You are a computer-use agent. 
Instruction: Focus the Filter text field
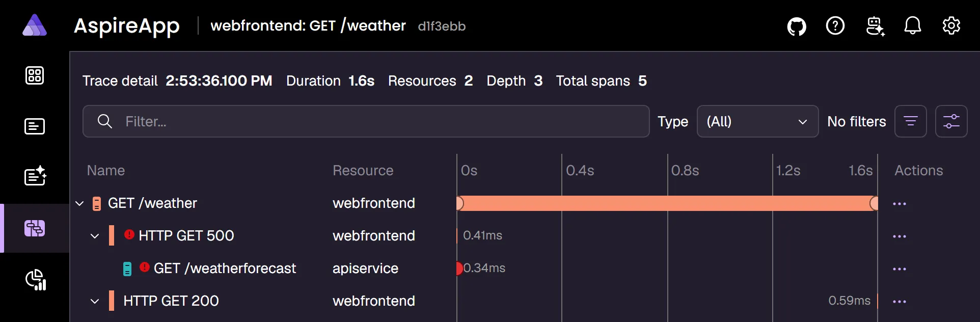[x=366, y=121]
